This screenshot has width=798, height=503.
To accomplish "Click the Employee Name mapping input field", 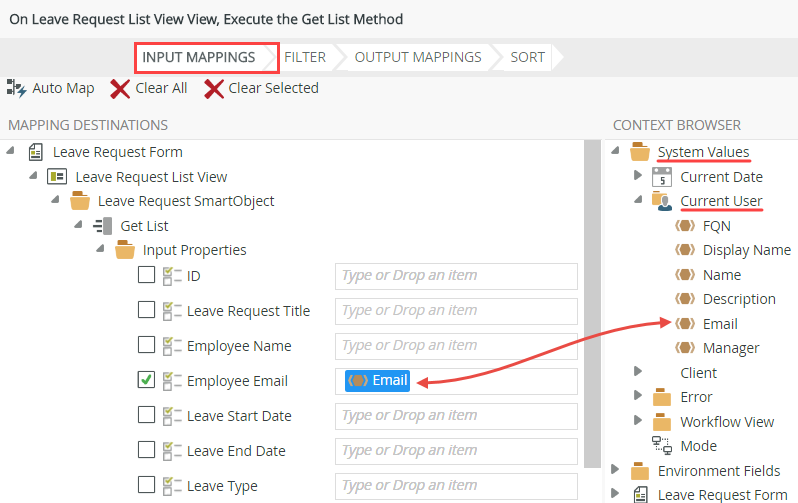I will (456, 346).
